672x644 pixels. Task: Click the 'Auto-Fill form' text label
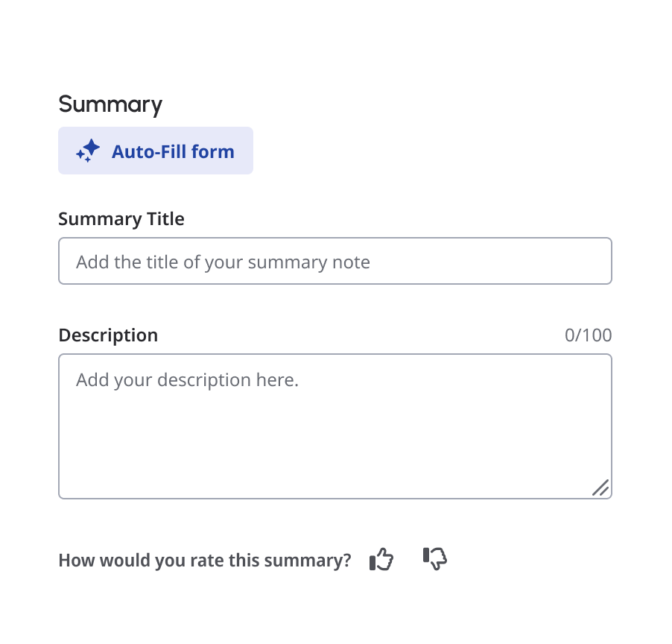click(173, 151)
